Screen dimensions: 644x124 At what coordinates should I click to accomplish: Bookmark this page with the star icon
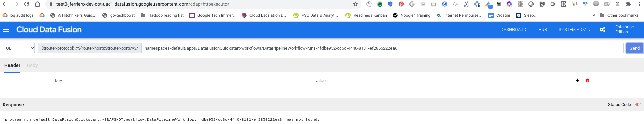click(355, 4)
